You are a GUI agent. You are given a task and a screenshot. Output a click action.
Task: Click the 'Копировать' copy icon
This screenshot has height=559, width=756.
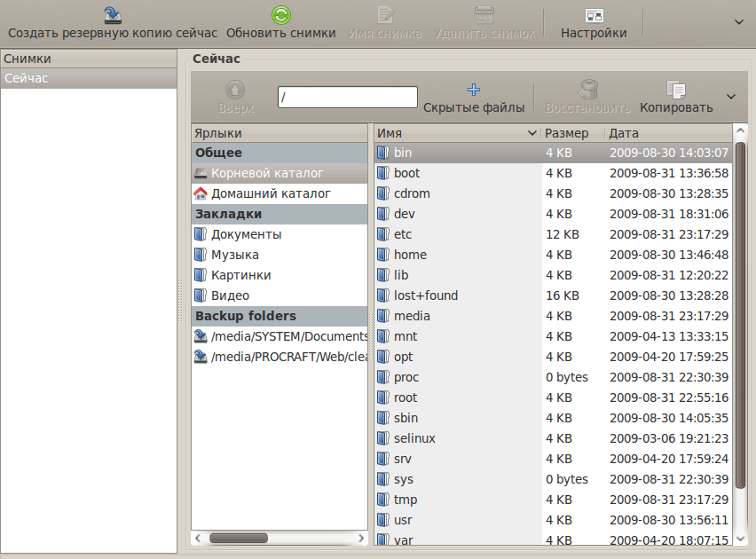[x=676, y=90]
